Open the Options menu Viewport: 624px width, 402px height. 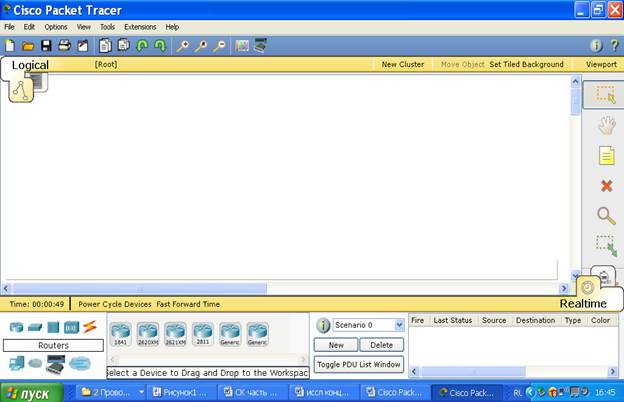56,27
